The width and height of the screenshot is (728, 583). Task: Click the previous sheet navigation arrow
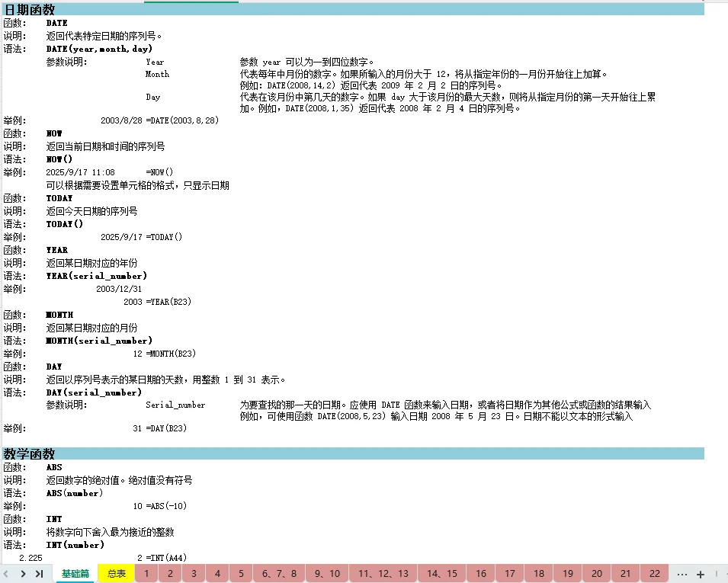pos(5,573)
